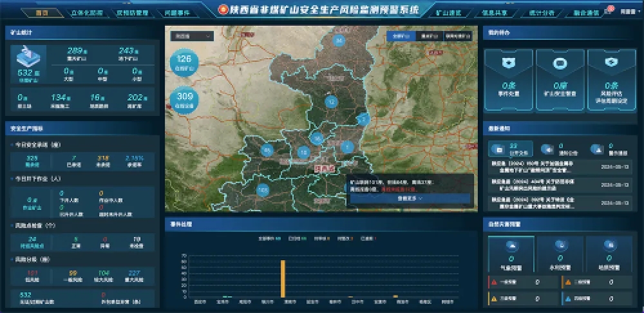Click the notification bell icon in header
Viewport: 644px width, 313px height.
pyautogui.click(x=607, y=12)
